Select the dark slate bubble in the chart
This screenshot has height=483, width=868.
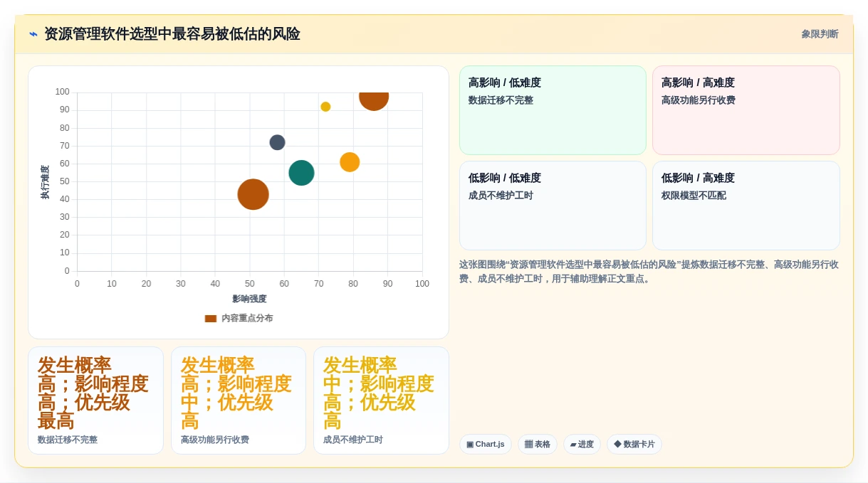tap(277, 142)
